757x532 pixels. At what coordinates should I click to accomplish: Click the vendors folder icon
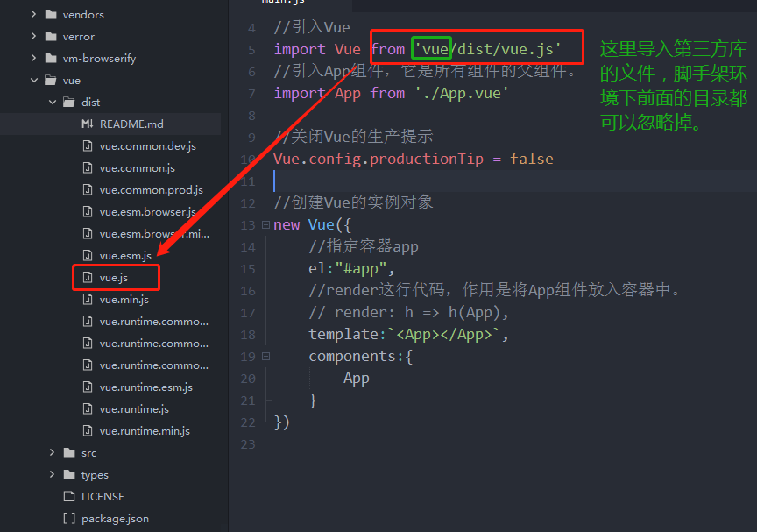tap(51, 15)
